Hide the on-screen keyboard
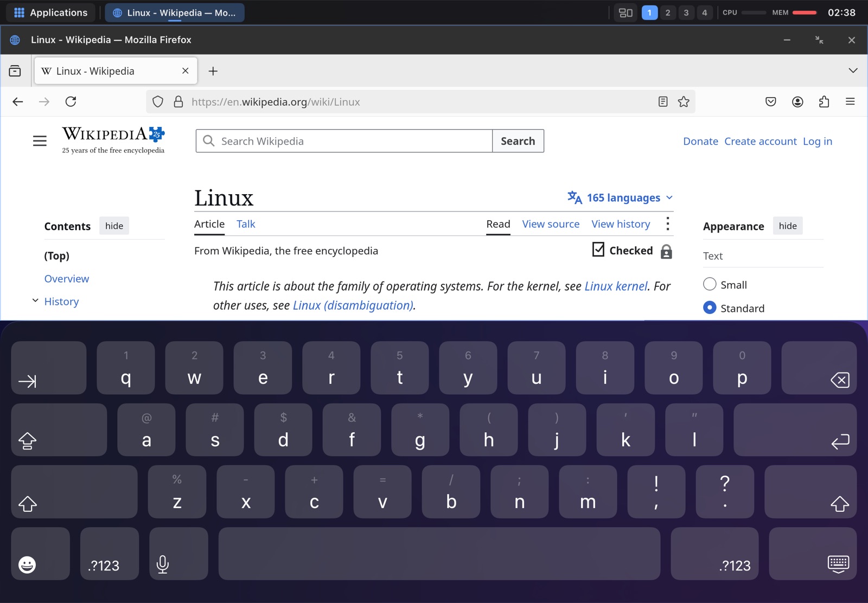This screenshot has width=868, height=603. [x=813, y=554]
